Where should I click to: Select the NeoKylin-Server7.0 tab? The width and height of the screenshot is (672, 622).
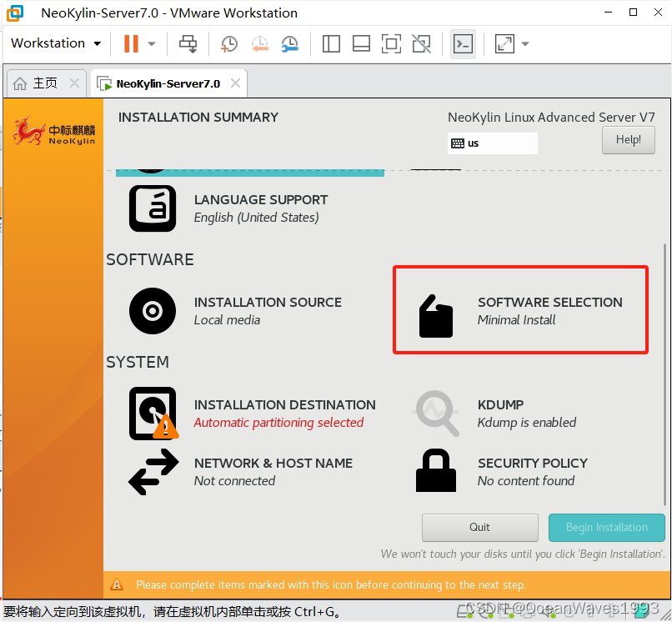click(168, 83)
